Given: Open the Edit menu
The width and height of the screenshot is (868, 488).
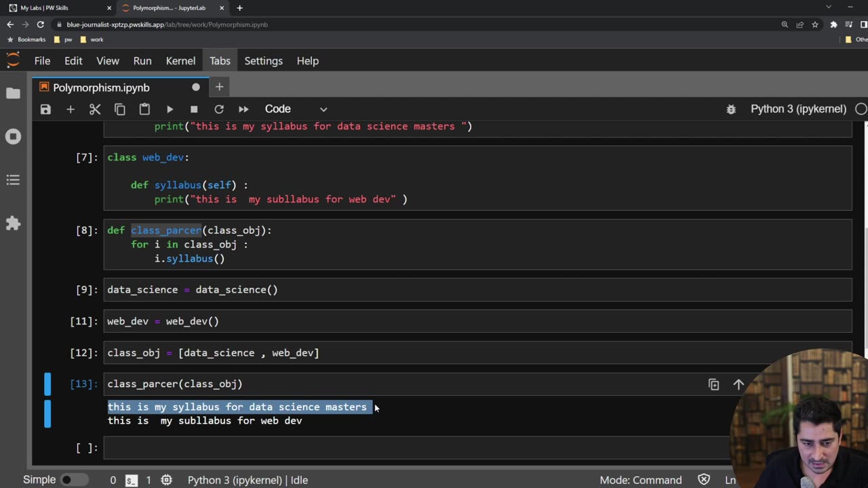Looking at the screenshot, I should (73, 61).
